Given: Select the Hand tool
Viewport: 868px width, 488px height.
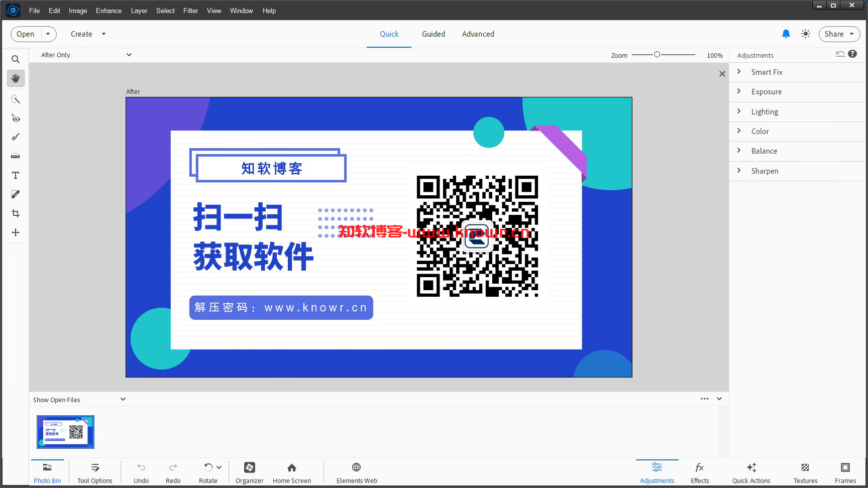Looking at the screenshot, I should point(16,78).
